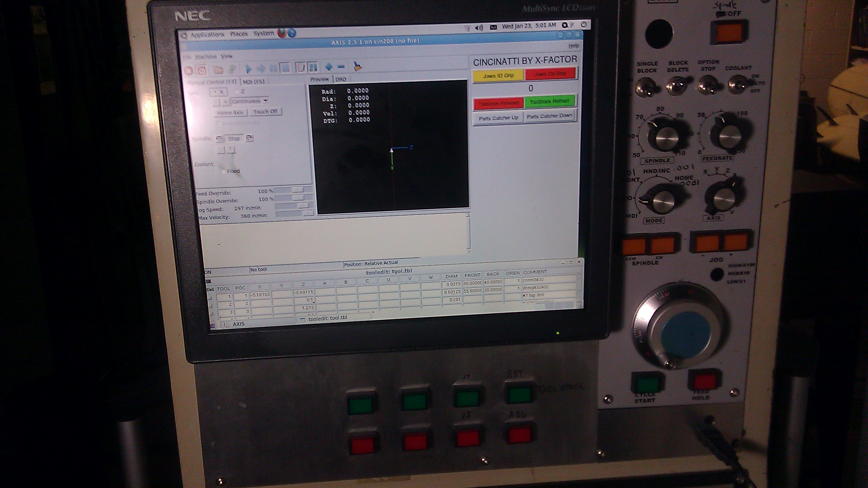Toggle the Emergency Stop toolbar icon

[189, 70]
